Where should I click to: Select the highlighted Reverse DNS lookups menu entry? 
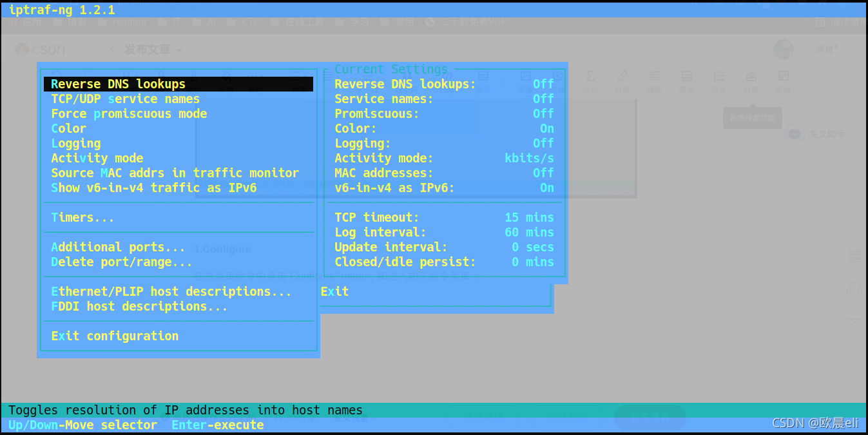(x=178, y=84)
